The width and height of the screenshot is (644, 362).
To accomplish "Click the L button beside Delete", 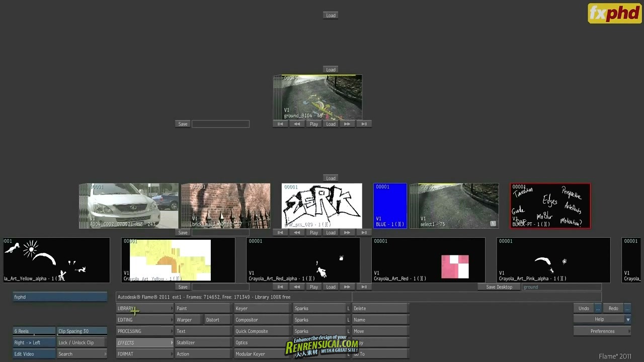I will pyautogui.click(x=348, y=308).
